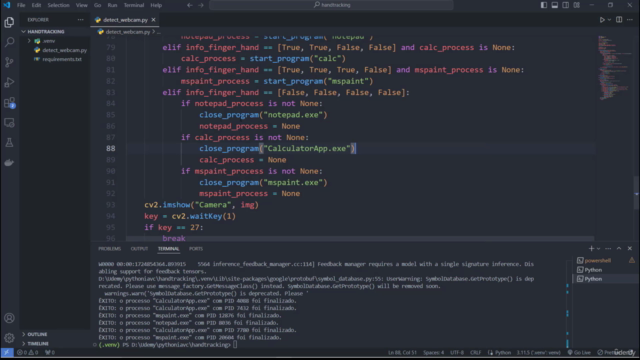Change encoding via UTF-8 status entry
This screenshot has width=640, height=360.
click(x=457, y=352)
